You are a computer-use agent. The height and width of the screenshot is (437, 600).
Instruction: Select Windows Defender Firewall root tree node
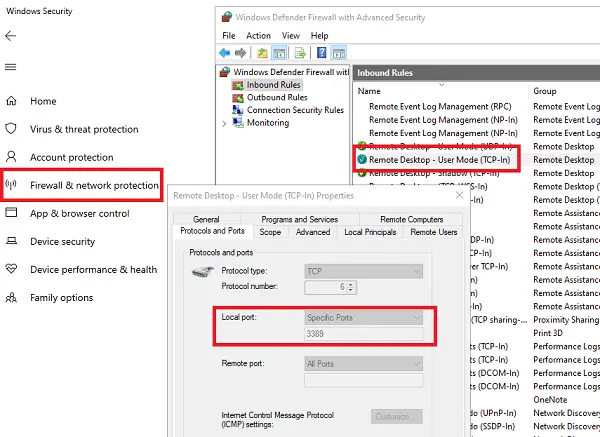pos(291,72)
